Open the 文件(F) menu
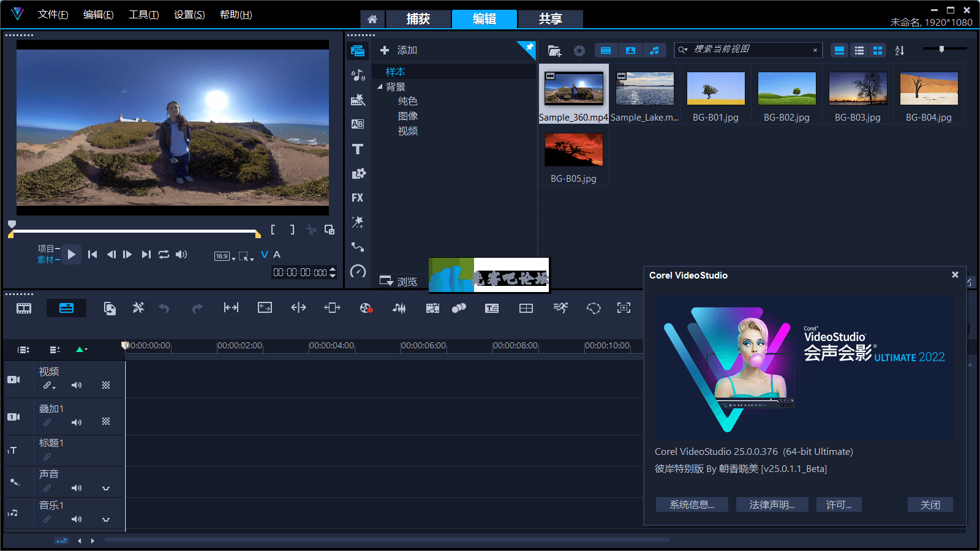Screen dimensions: 980x551 pos(53,15)
